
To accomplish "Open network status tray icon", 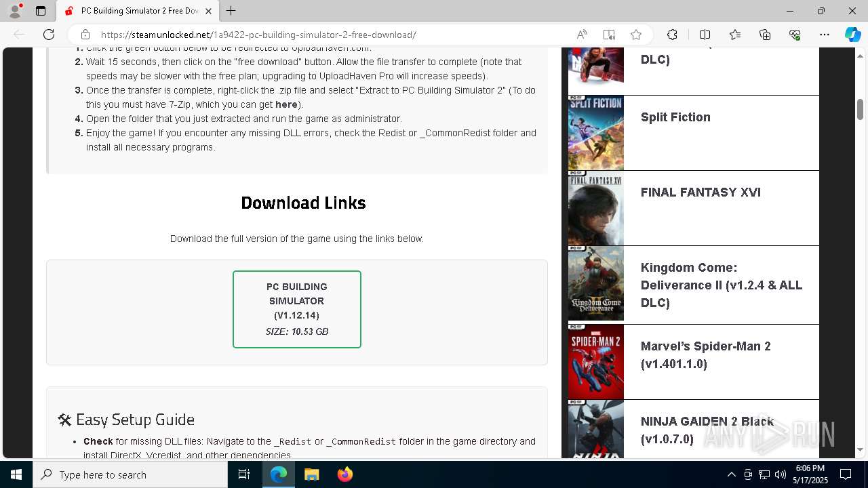I will (764, 474).
